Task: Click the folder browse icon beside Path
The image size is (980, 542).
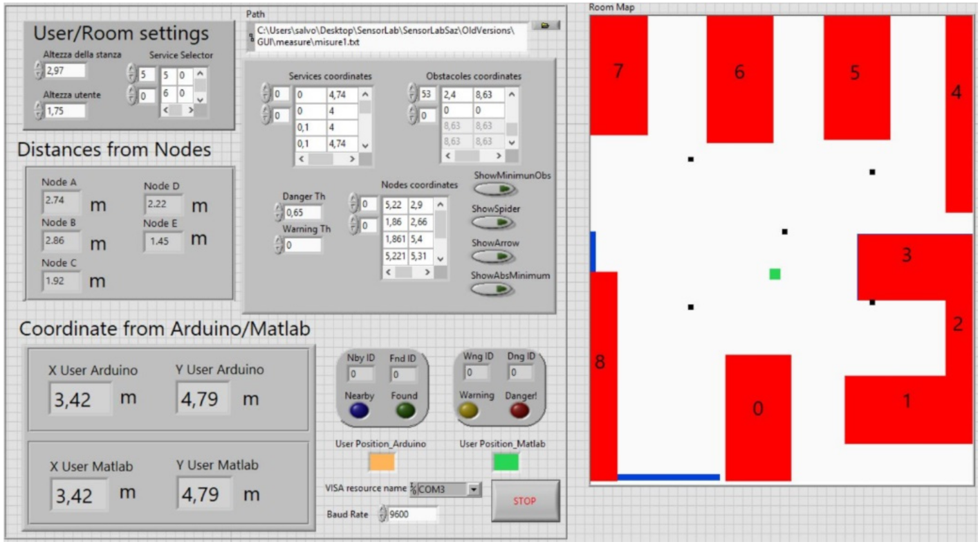Action: coord(545,26)
